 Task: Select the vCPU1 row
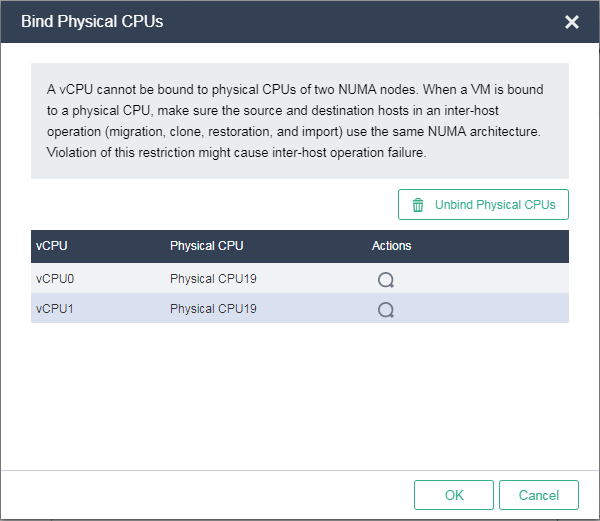[300, 308]
